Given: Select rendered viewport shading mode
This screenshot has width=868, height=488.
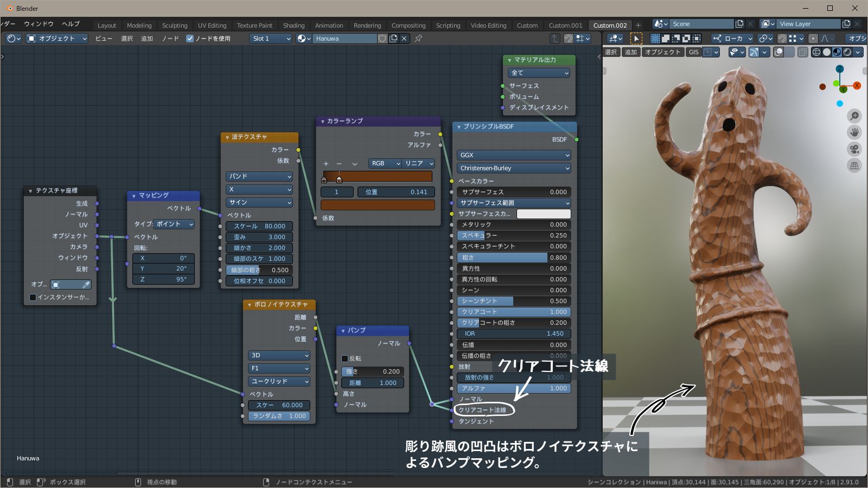Looking at the screenshot, I should point(847,52).
